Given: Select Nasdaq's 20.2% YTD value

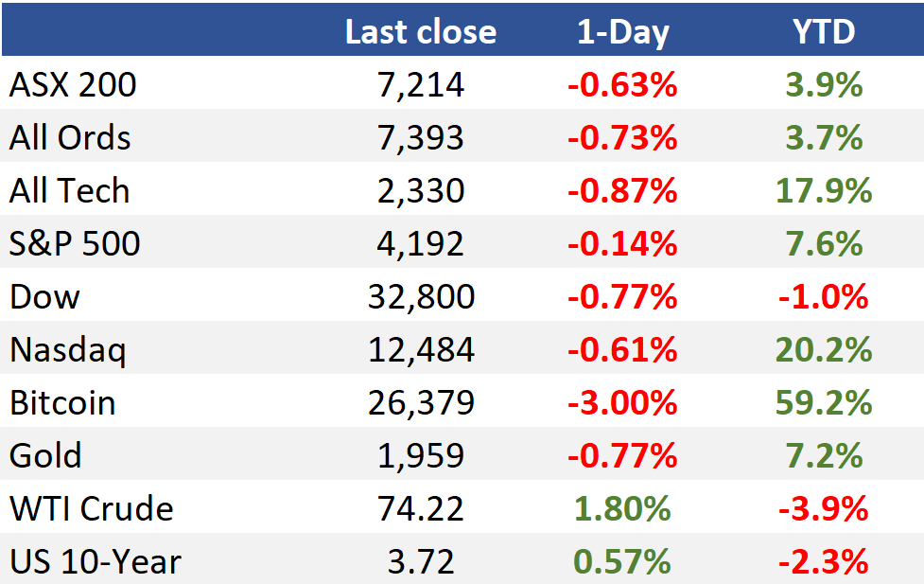Looking at the screenshot, I should click(x=823, y=350).
